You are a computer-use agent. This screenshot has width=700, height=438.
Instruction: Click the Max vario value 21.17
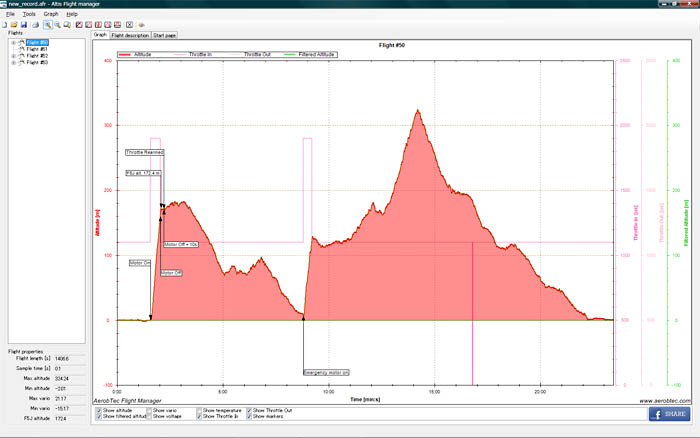(61, 399)
